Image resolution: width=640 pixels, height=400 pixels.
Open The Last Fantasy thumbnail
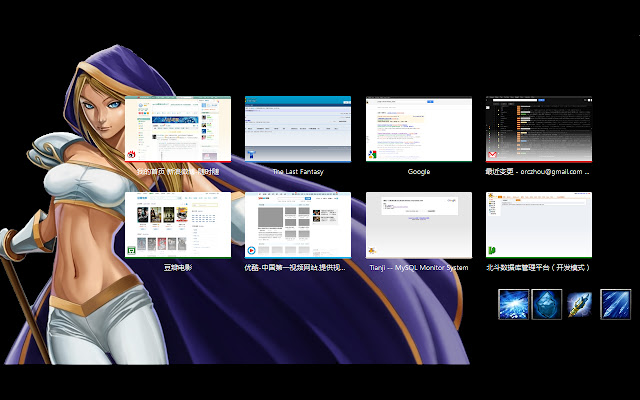click(x=298, y=129)
